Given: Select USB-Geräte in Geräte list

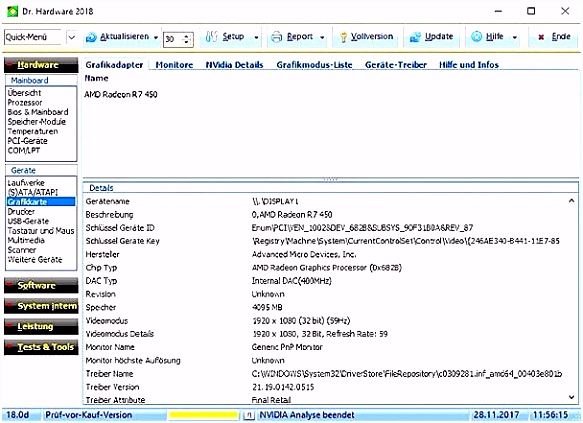Looking at the screenshot, I should (x=28, y=221).
